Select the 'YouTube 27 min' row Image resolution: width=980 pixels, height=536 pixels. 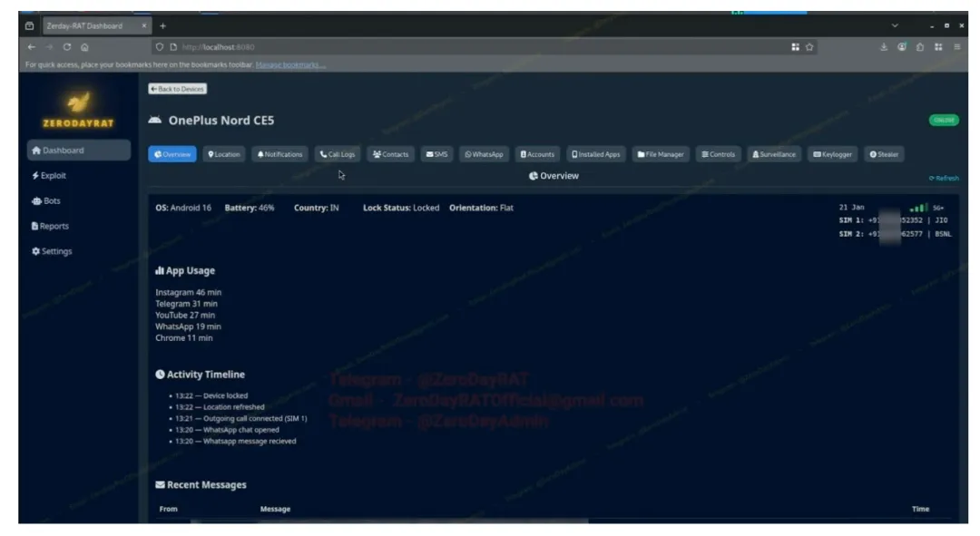[x=185, y=316]
